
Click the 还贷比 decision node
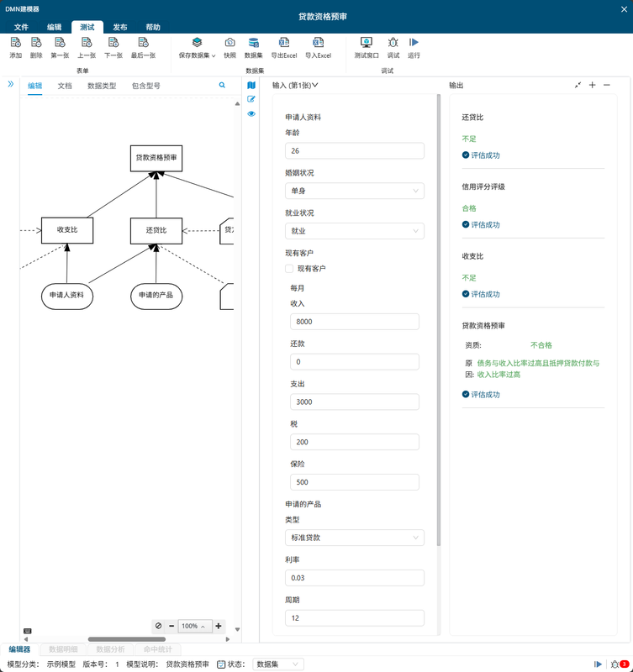156,230
